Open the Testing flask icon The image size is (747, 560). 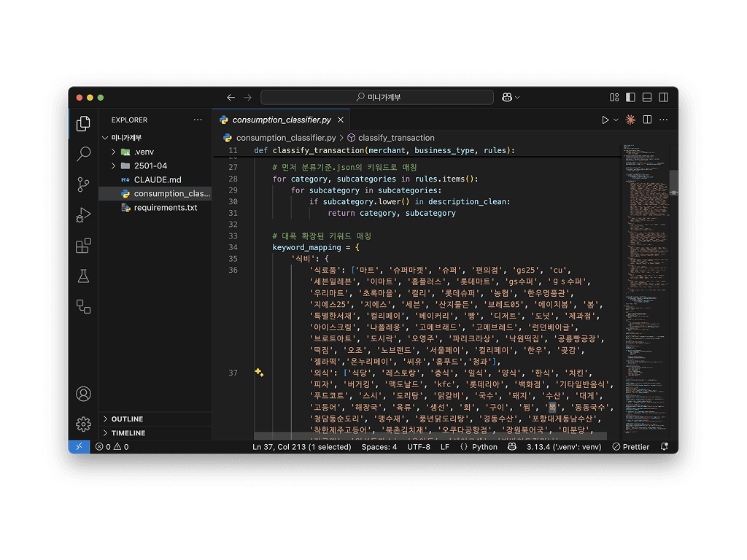click(83, 276)
